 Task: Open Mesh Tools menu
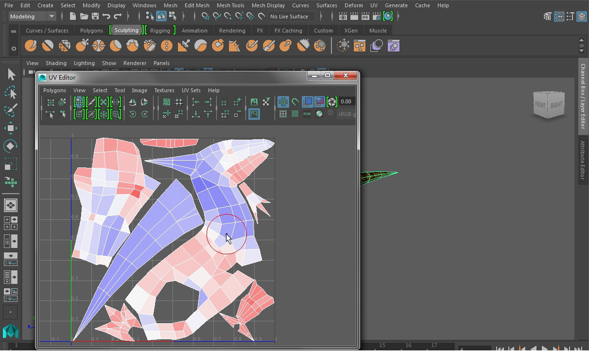[230, 5]
